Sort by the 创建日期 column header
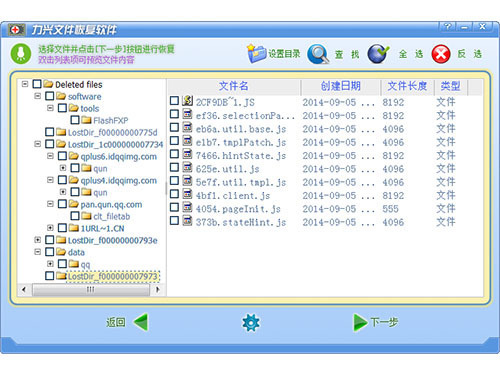The width and height of the screenshot is (500, 375). point(341,86)
